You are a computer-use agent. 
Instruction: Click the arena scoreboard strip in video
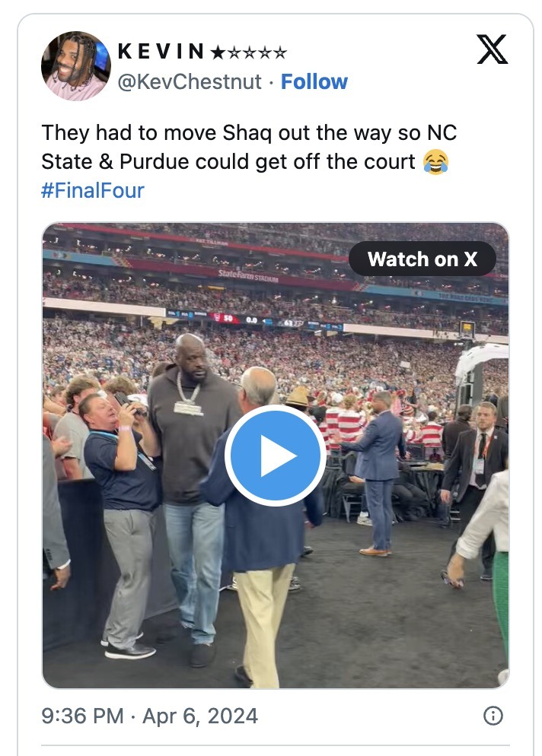[254, 319]
